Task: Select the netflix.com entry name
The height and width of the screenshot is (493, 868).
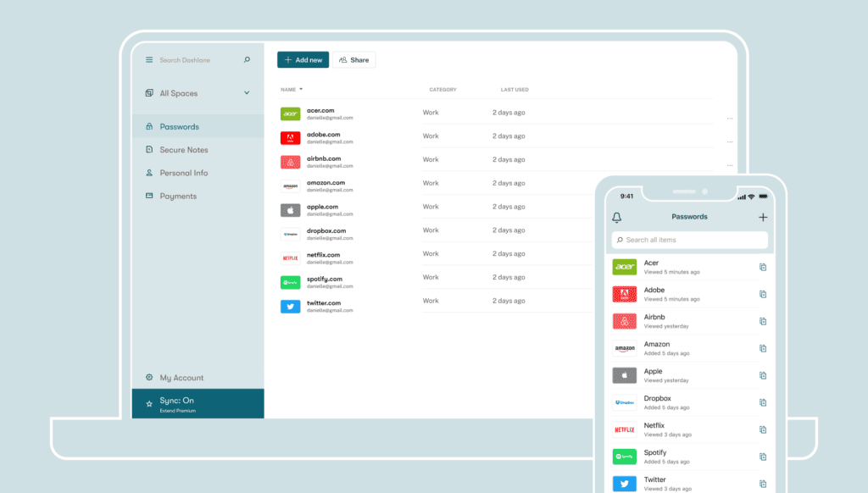Action: [323, 255]
